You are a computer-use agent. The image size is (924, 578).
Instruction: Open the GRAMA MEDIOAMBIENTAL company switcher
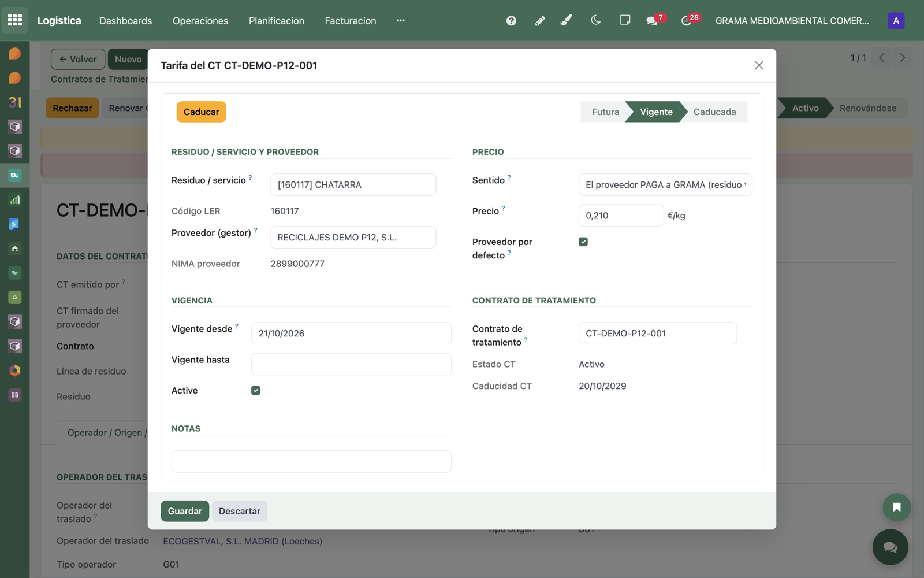click(792, 21)
